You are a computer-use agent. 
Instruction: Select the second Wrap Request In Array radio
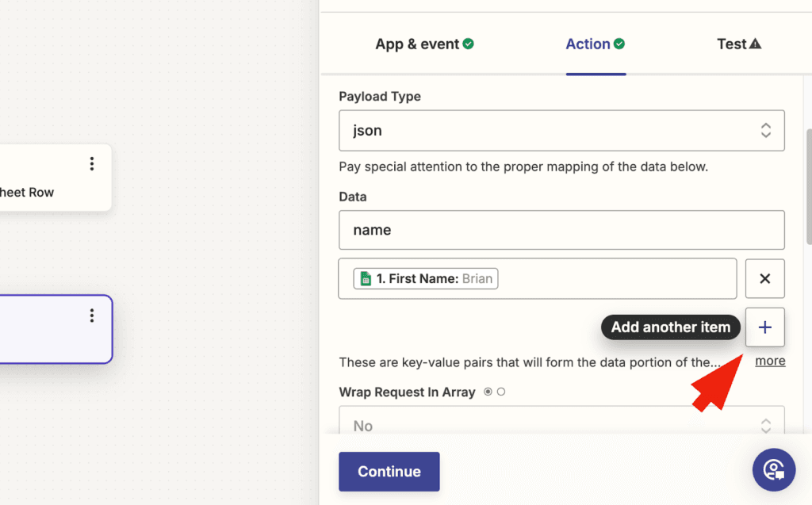pos(501,392)
